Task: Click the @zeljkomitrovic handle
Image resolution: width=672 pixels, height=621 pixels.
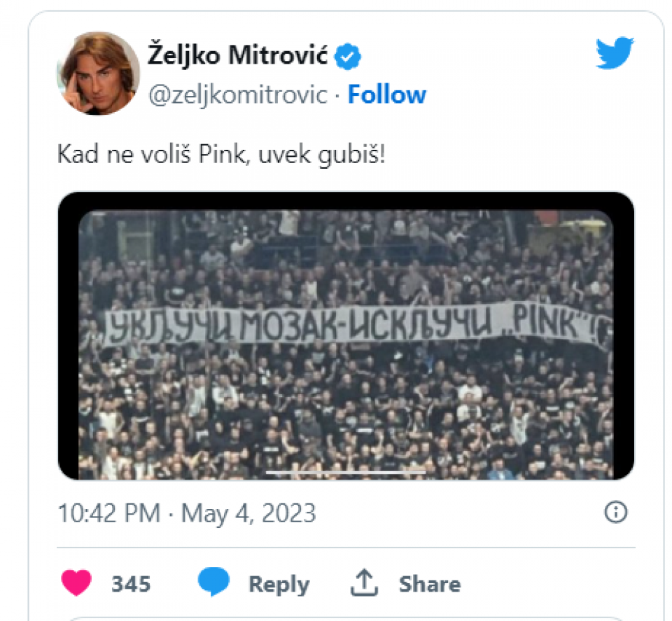Action: [x=238, y=95]
